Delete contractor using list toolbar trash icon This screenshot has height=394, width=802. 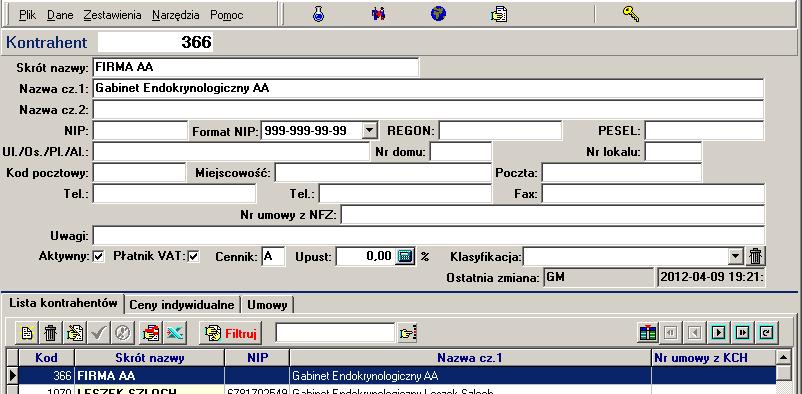tap(50, 333)
